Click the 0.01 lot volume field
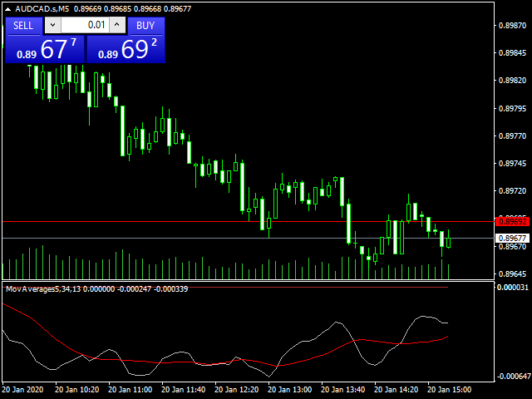The image size is (532, 399). (85, 25)
